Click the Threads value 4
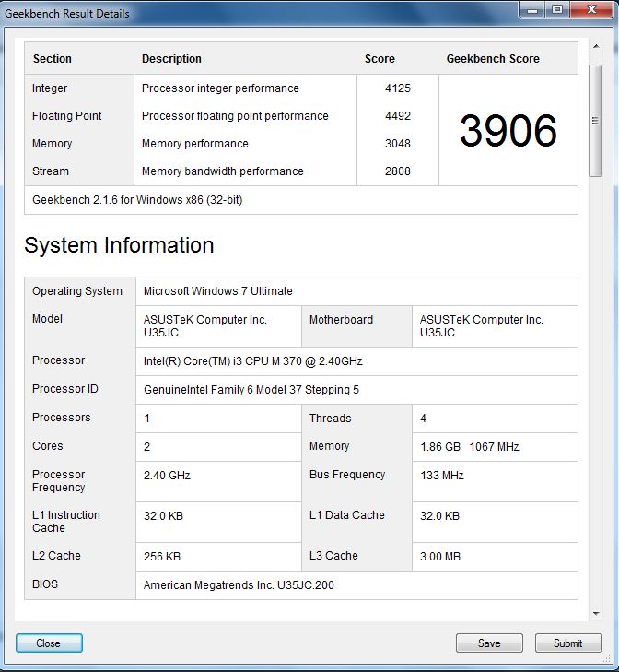The height and width of the screenshot is (672, 619). tap(423, 419)
